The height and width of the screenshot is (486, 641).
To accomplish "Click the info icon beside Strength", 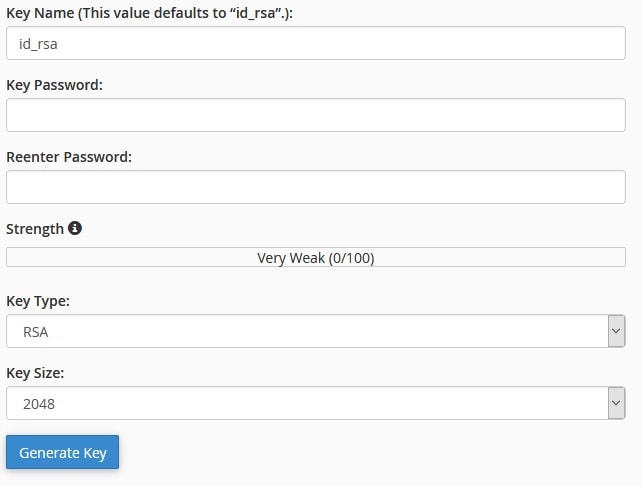I will click(75, 228).
